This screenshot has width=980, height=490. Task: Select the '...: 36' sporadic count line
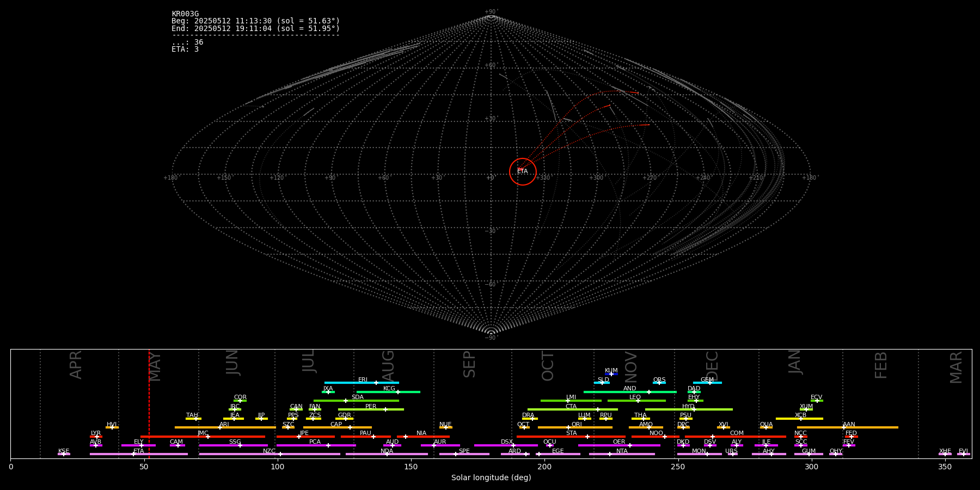(x=187, y=42)
